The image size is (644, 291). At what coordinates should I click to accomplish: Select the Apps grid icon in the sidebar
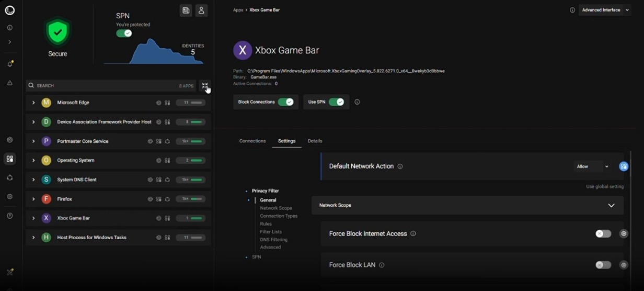9,159
